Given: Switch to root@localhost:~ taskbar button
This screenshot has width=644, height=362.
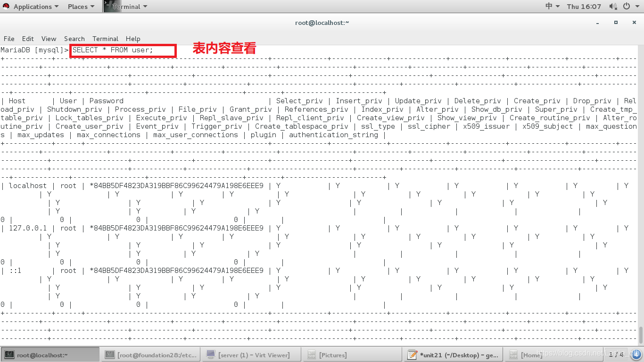Looking at the screenshot, I should pyautogui.click(x=50, y=355).
